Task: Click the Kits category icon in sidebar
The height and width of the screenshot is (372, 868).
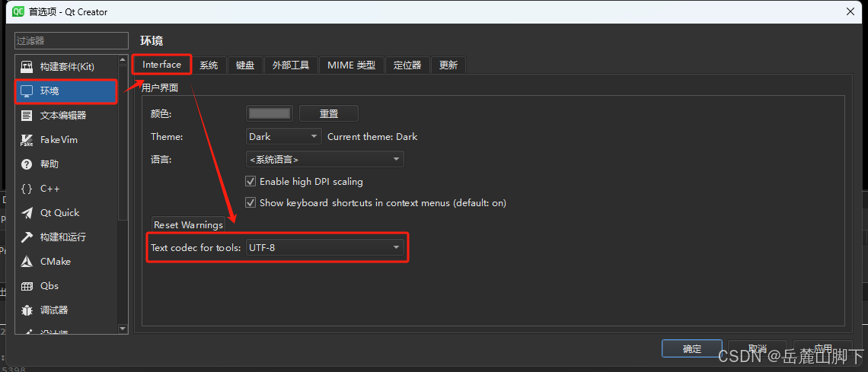Action: (x=27, y=67)
